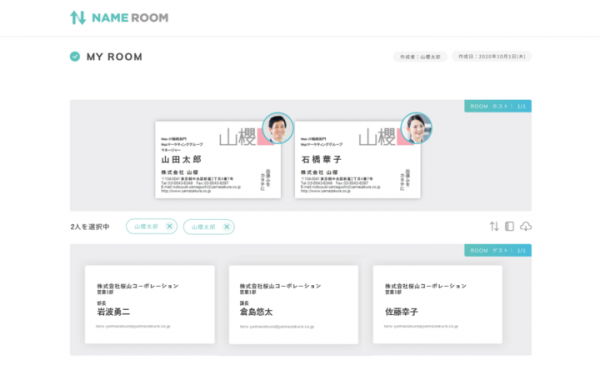
Task: Open the NAME ROOM home link text
Action: 130,18
